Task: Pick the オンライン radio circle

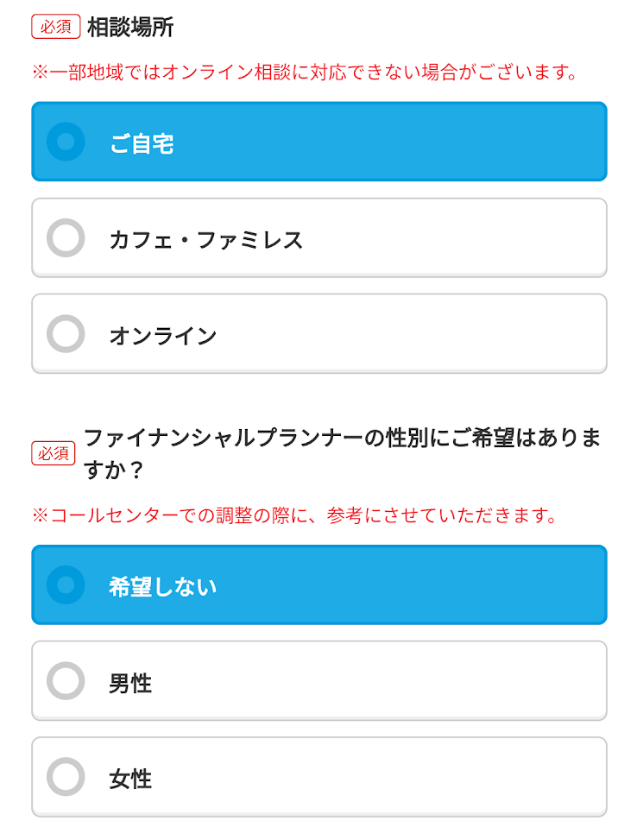Action: tap(66, 334)
